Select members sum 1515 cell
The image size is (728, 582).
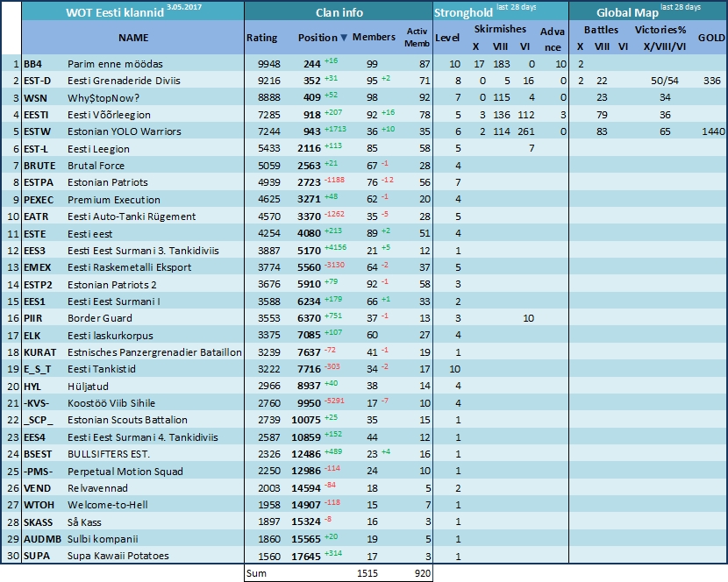pos(368,573)
